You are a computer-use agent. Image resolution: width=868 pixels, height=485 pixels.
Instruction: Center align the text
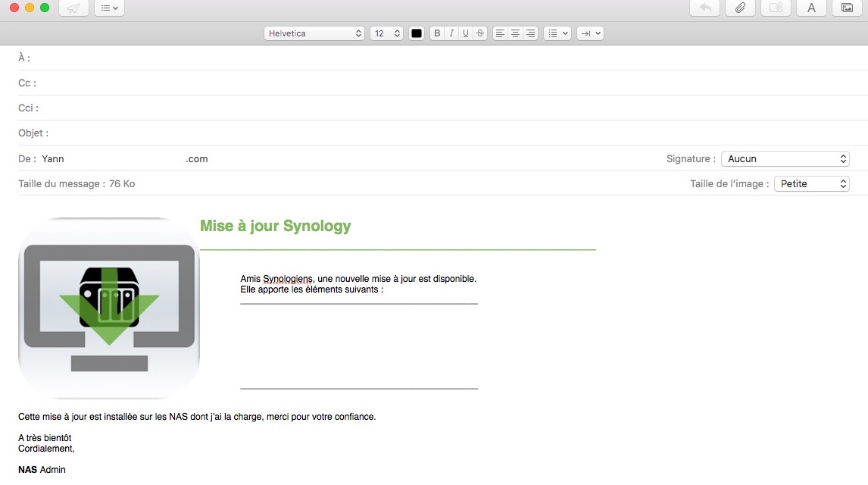[515, 33]
